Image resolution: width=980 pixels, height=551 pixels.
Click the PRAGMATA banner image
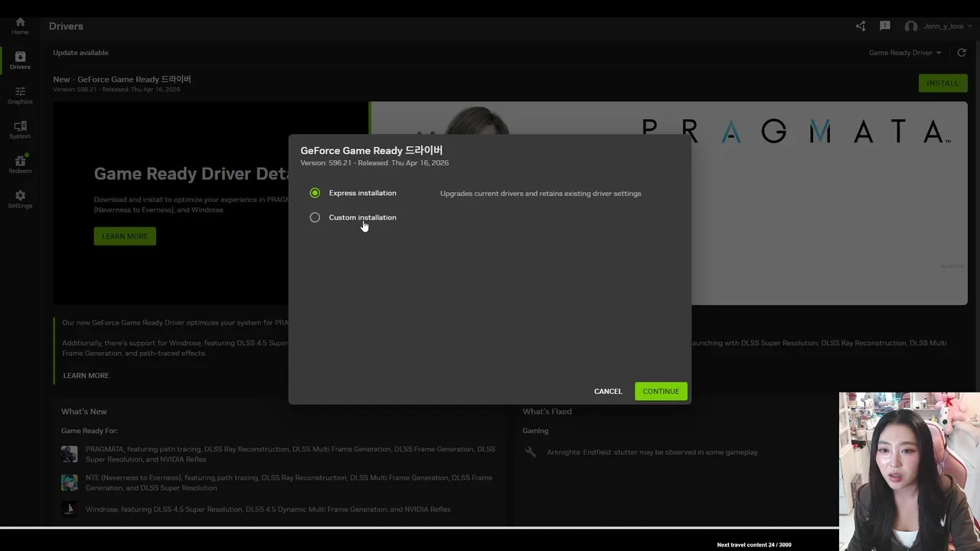click(829, 204)
